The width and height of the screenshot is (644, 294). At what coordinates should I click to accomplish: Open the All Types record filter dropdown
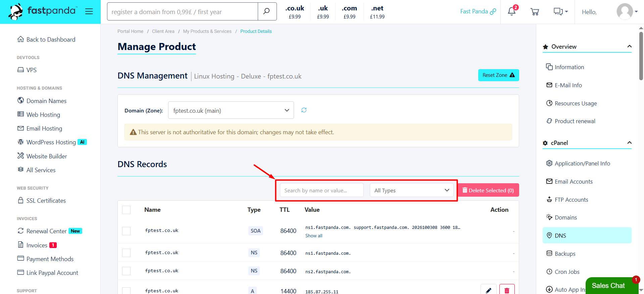[x=412, y=190]
